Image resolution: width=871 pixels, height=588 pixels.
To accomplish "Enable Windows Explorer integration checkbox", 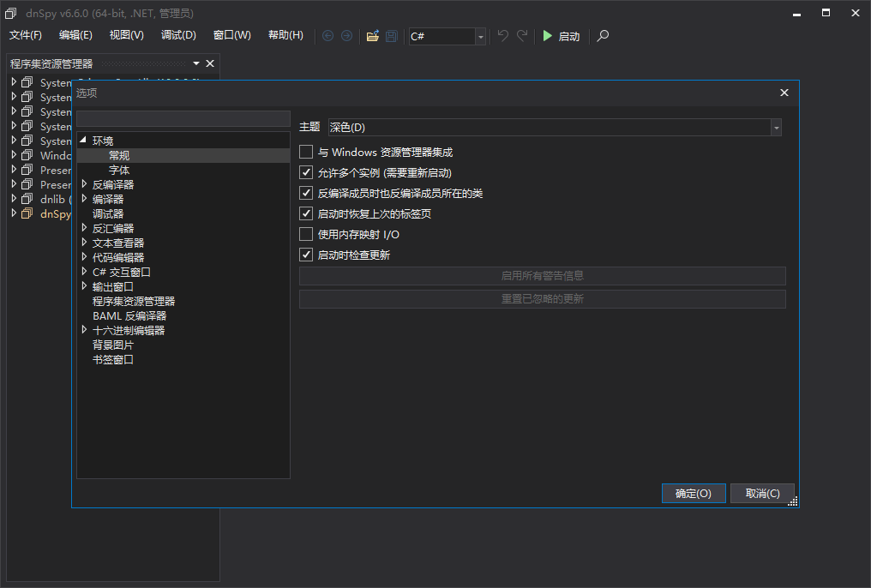I will [x=306, y=152].
